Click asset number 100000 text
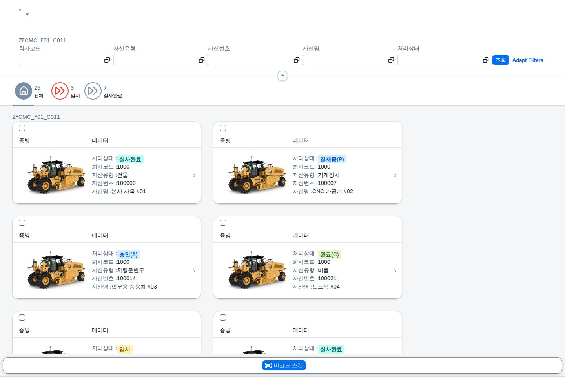565x392 pixels. pyautogui.click(x=126, y=183)
